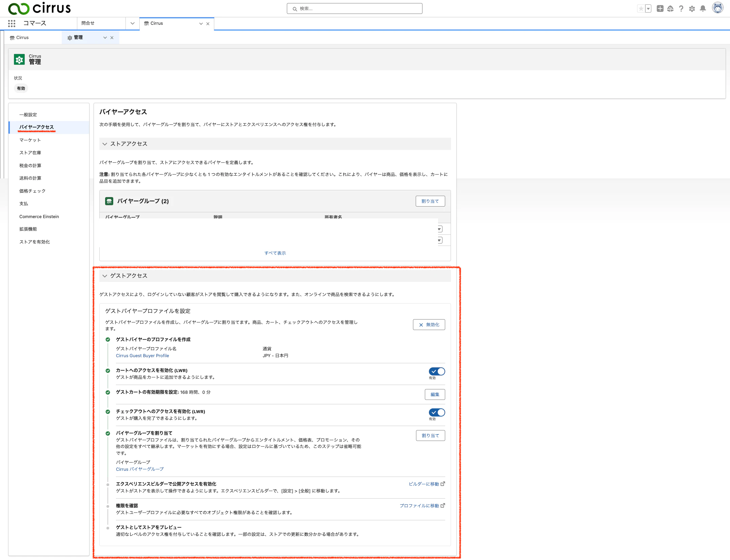This screenshot has width=730, height=560.
Task: Open the App Launcher grid icon
Action: tap(12, 23)
